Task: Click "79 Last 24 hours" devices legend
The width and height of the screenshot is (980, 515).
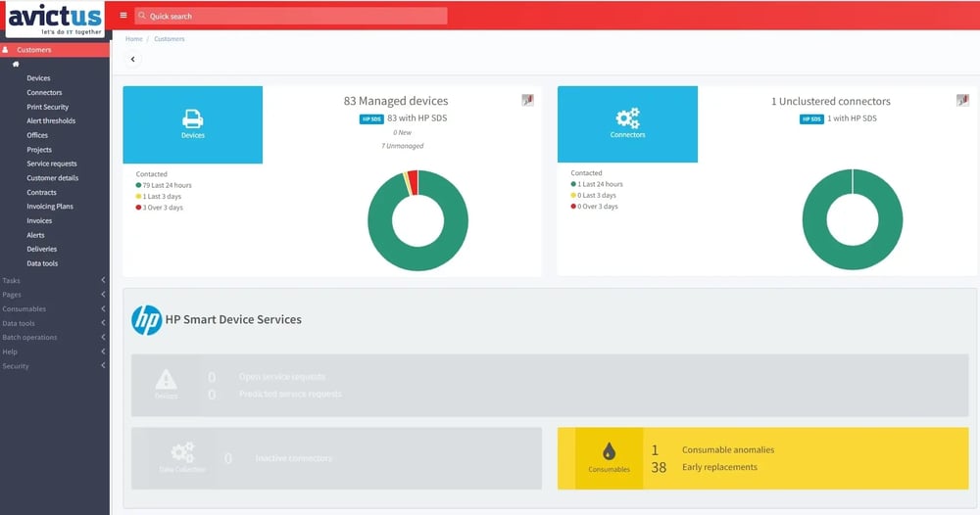Action: [x=164, y=185]
